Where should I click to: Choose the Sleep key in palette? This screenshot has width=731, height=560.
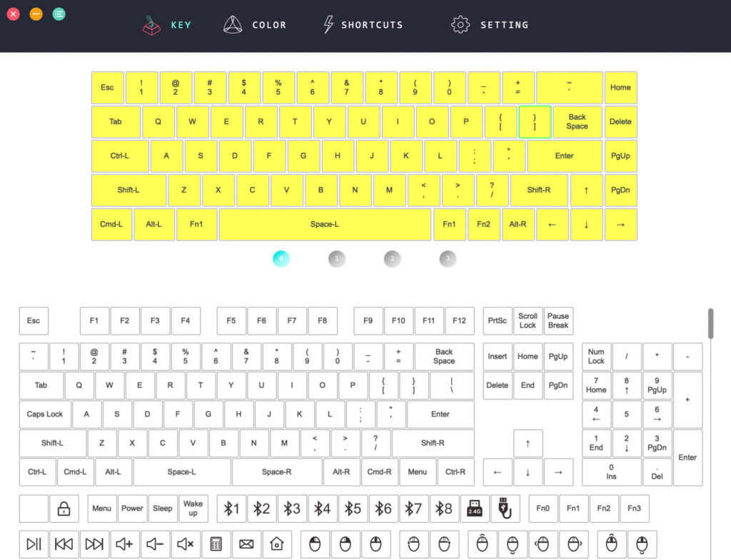(x=162, y=509)
